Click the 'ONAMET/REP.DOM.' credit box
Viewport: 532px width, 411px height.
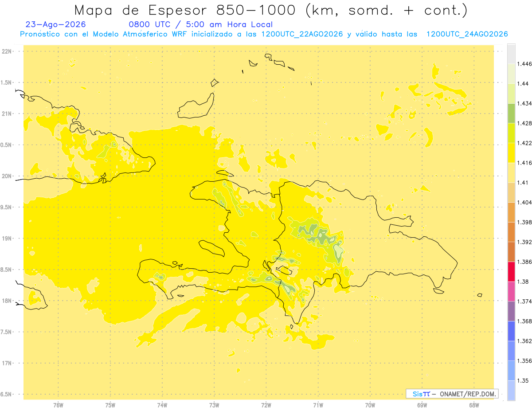click(452, 394)
